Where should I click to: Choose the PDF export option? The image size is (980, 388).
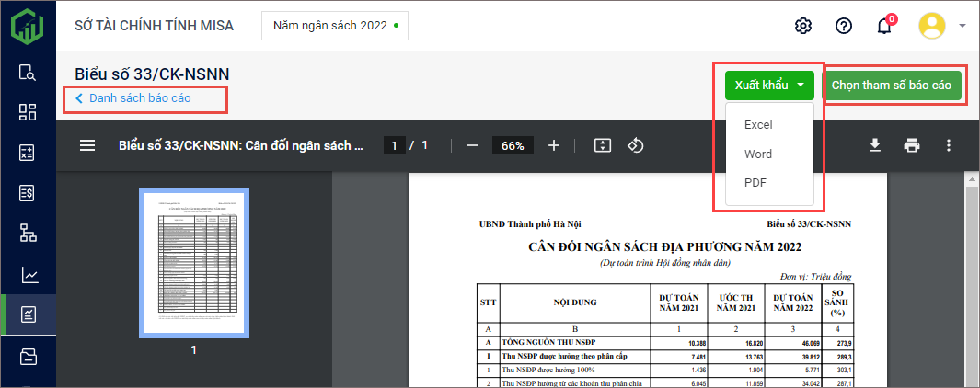(x=755, y=183)
